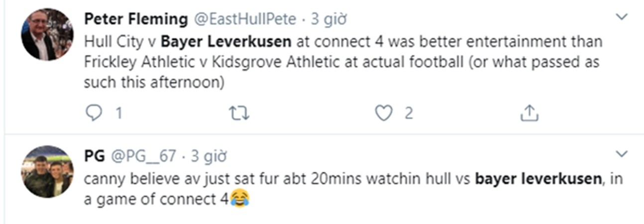
Task: Open the "3 giờ" timestamp on PG's tweet
Action: pos(209,156)
